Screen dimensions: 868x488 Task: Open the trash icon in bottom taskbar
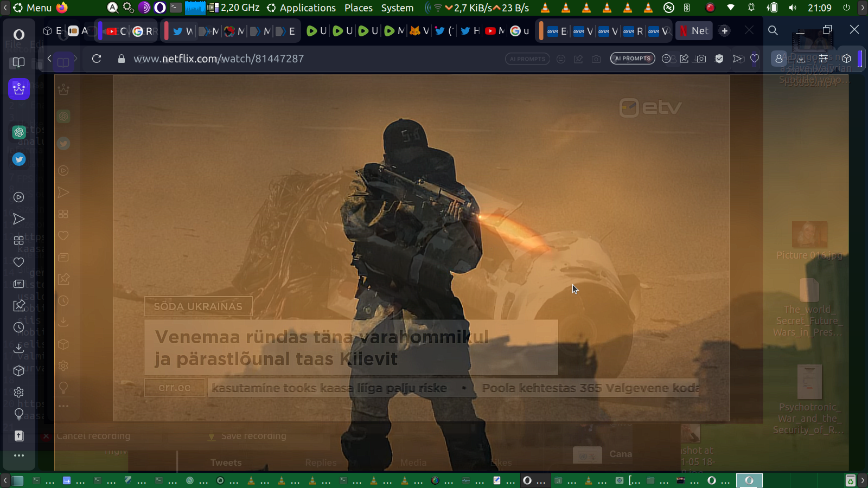[851, 480]
